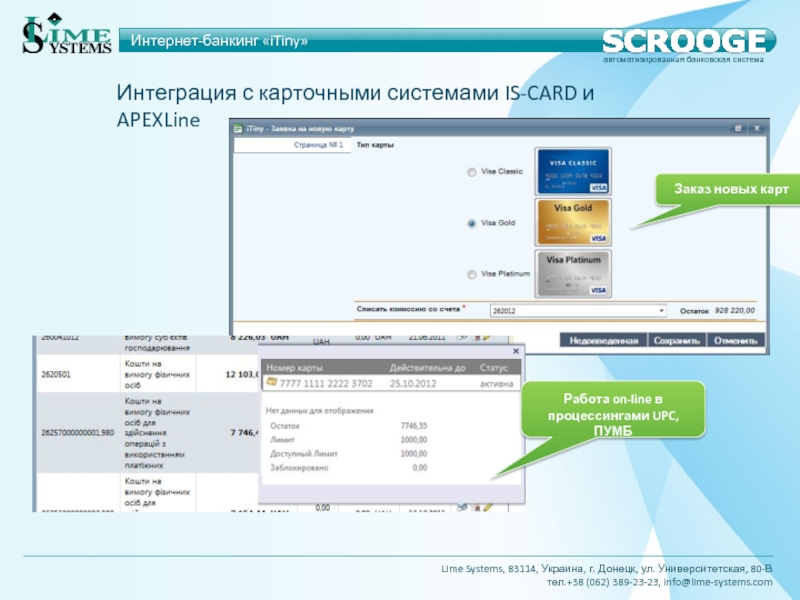Select the Visa Gold radio button
800x600 pixels.
pyautogui.click(x=472, y=223)
